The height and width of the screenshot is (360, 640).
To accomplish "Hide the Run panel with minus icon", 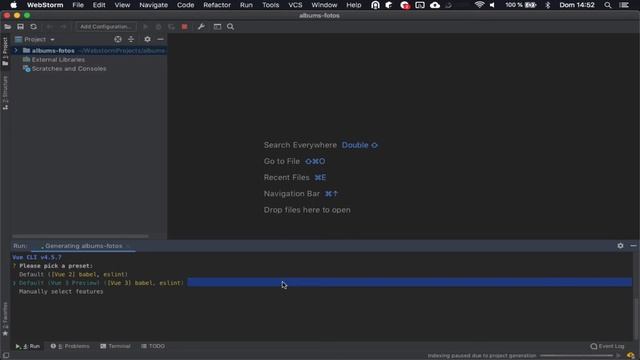I will (633, 246).
